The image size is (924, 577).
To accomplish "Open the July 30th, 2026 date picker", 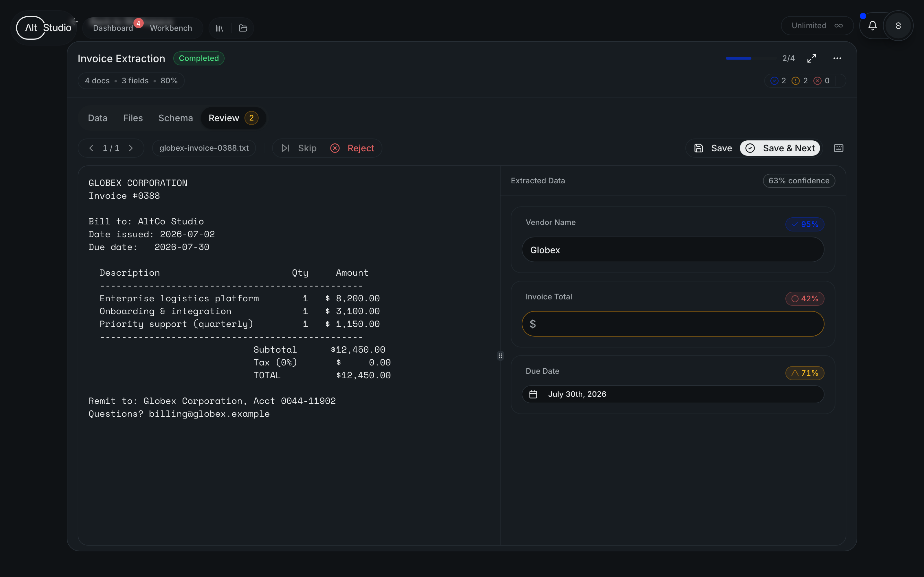I will coord(673,394).
